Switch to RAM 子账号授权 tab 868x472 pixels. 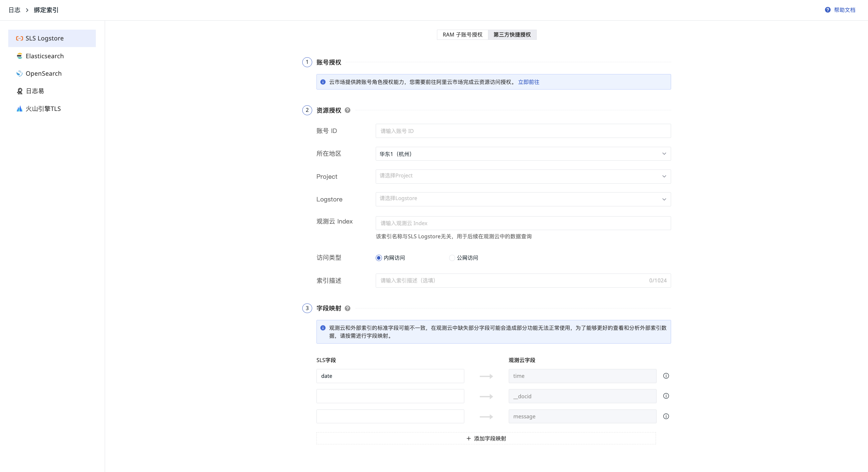click(x=462, y=35)
